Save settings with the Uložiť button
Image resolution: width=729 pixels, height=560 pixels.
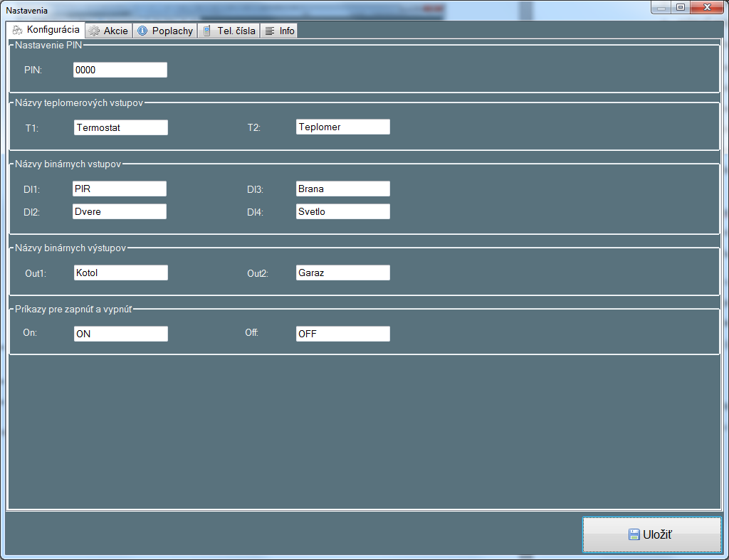pyautogui.click(x=652, y=534)
